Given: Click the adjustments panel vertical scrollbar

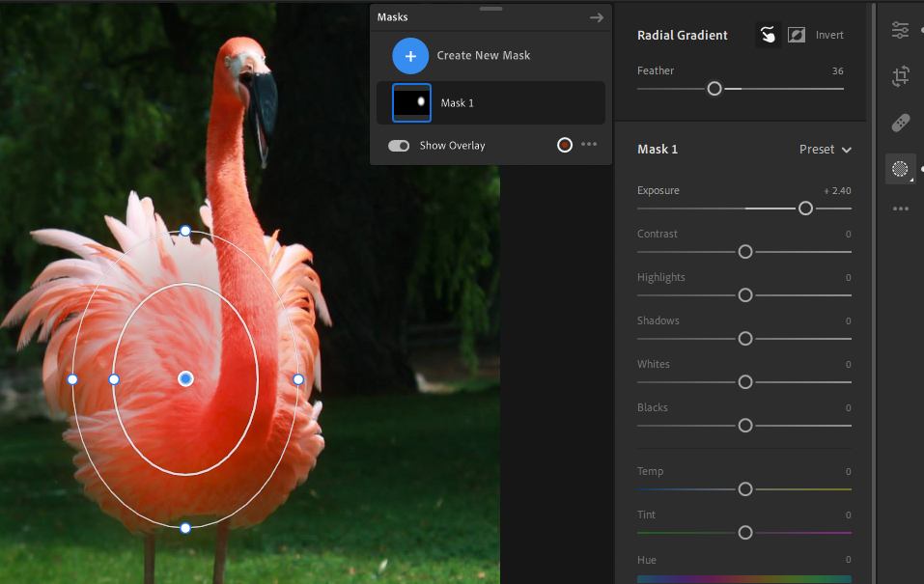Looking at the screenshot, I should point(874,292).
